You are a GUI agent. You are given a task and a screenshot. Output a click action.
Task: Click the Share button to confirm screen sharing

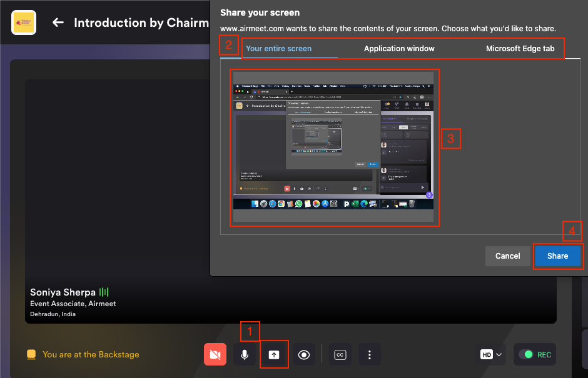pos(558,256)
